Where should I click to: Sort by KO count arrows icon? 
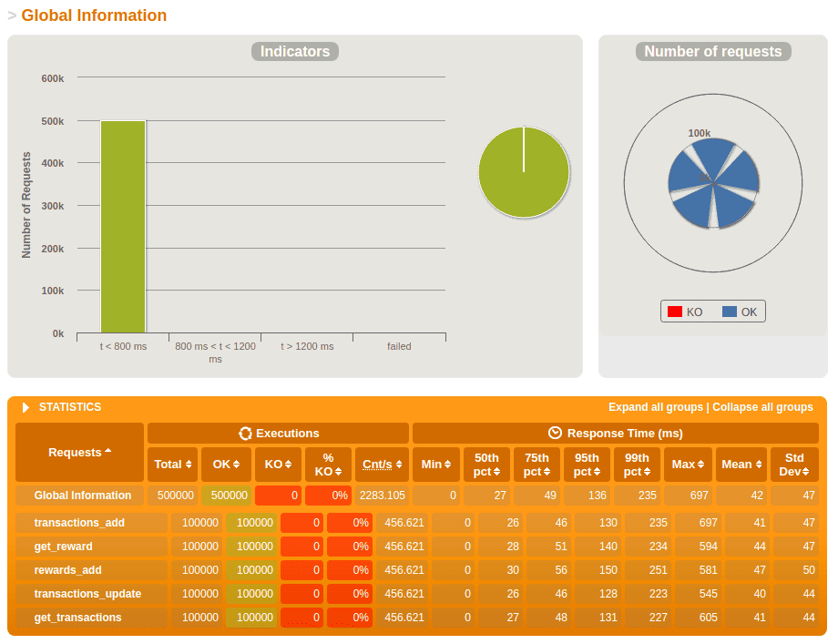click(x=288, y=465)
